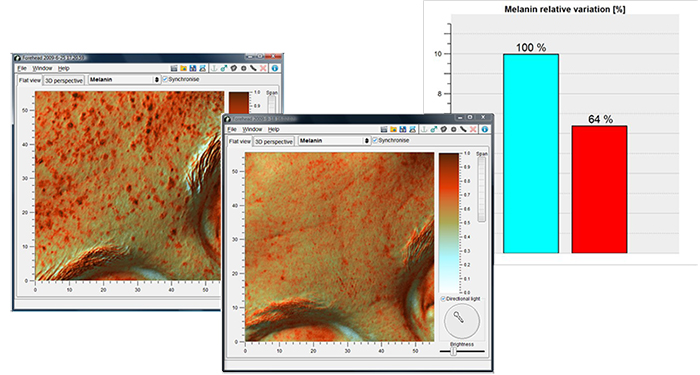
Task: Toggle Synchronise checkbox in front window
Action: point(375,140)
